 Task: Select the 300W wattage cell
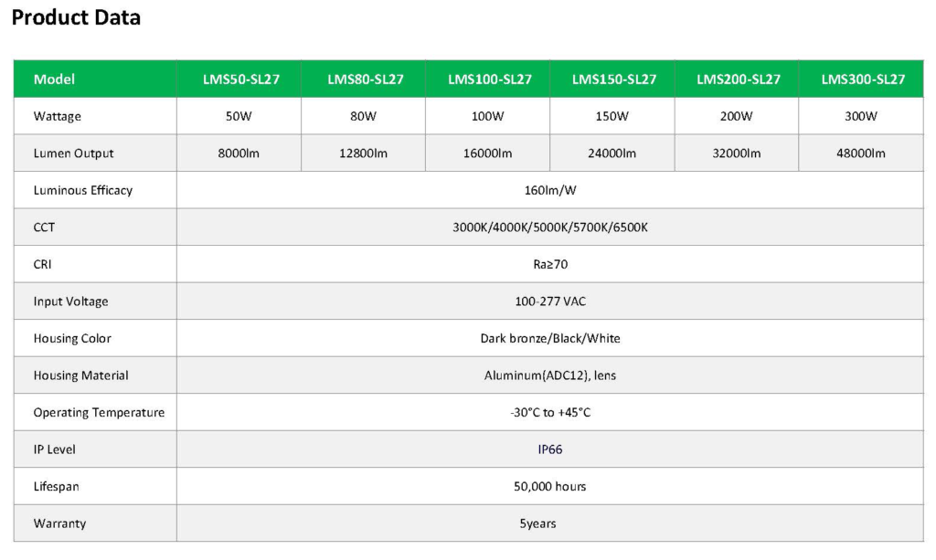coord(860,117)
